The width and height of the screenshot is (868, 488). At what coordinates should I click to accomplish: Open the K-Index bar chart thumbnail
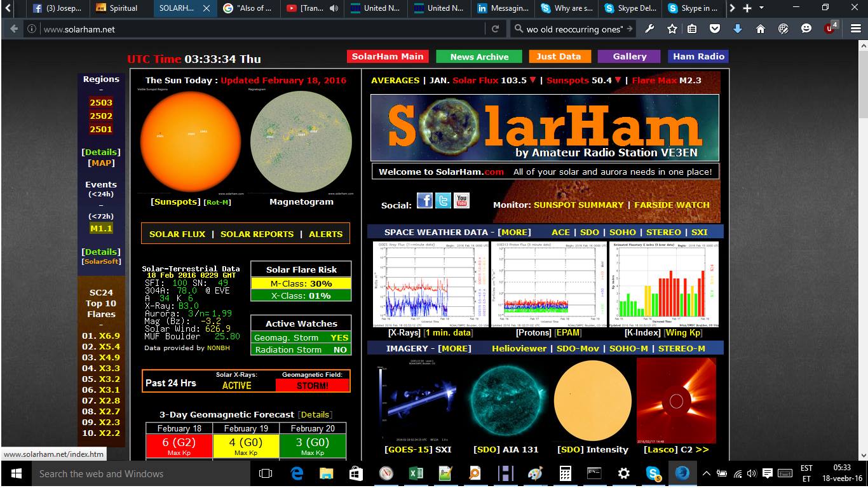click(x=664, y=284)
